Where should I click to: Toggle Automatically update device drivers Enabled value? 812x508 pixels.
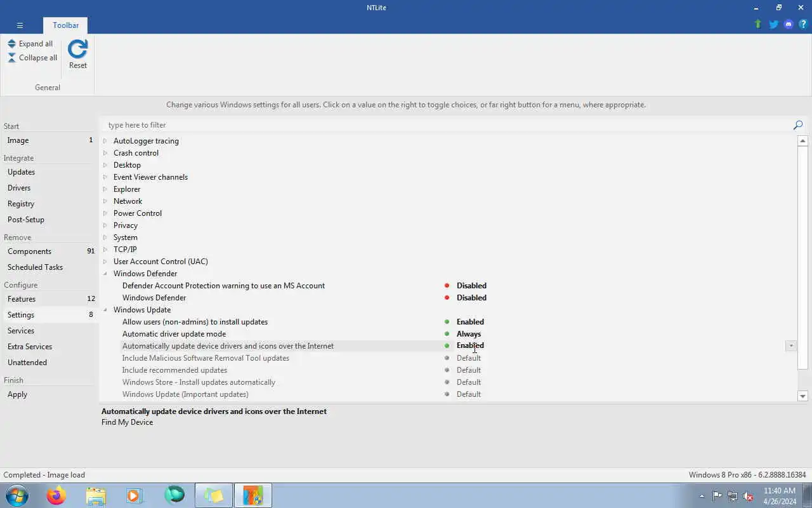pyautogui.click(x=470, y=346)
